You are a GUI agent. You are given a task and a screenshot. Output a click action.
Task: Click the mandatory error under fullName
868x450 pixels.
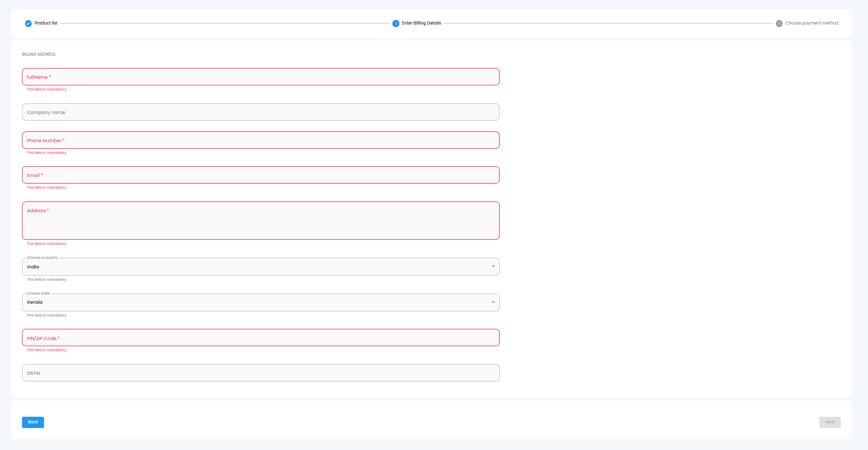coord(47,89)
